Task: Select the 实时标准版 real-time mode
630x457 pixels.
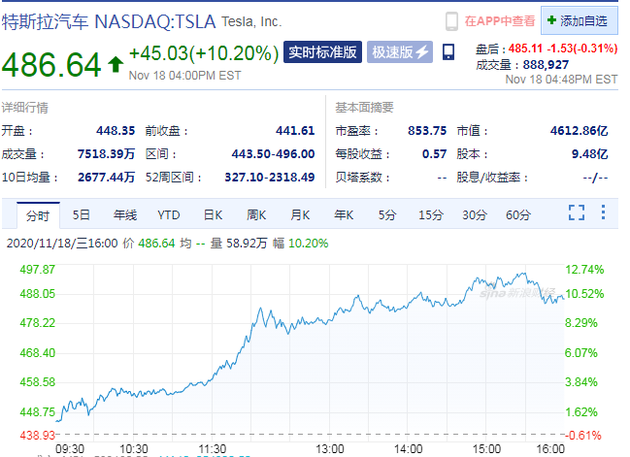Action: point(322,52)
